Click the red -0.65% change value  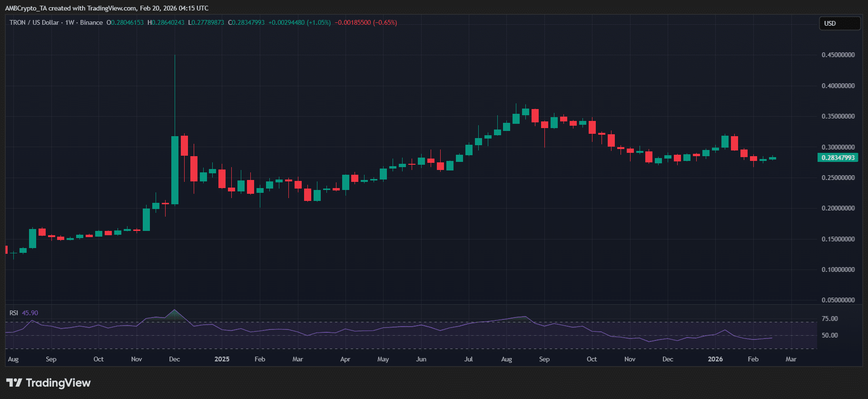[385, 22]
